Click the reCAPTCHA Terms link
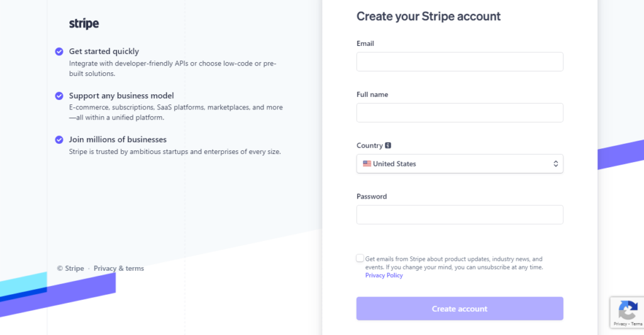 pos(636,324)
